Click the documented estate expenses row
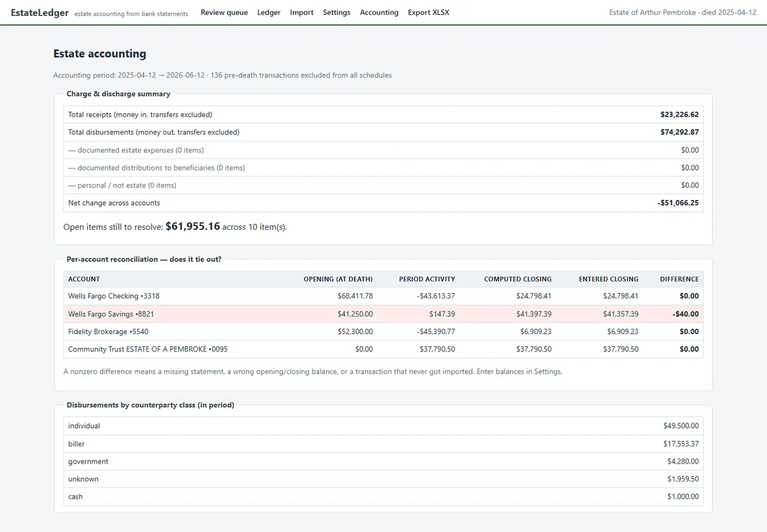The height and width of the screenshot is (532, 767). pyautogui.click(x=383, y=150)
